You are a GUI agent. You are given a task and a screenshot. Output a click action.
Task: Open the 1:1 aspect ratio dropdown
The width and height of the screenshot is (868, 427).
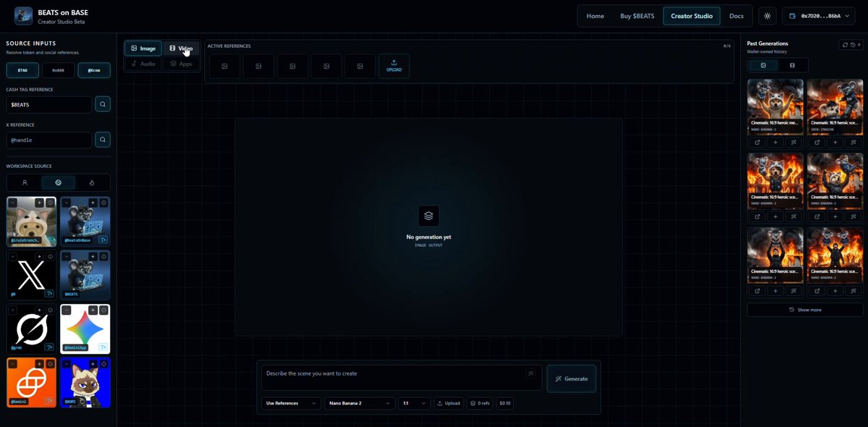(414, 403)
